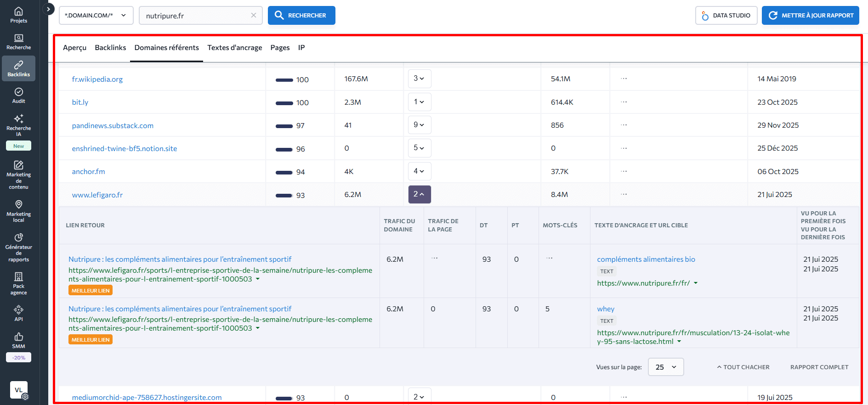868x405 pixels.
Task: Open Recherche in the sidebar
Action: 18,42
